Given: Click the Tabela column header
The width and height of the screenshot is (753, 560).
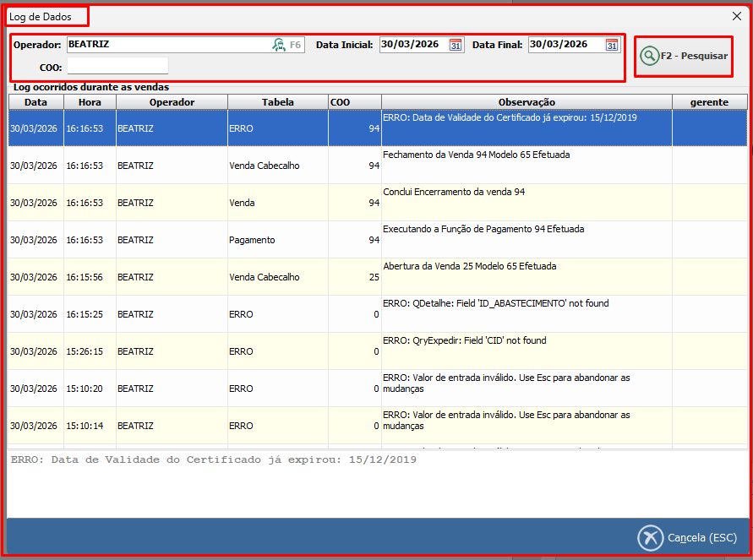Looking at the screenshot, I should 278,102.
